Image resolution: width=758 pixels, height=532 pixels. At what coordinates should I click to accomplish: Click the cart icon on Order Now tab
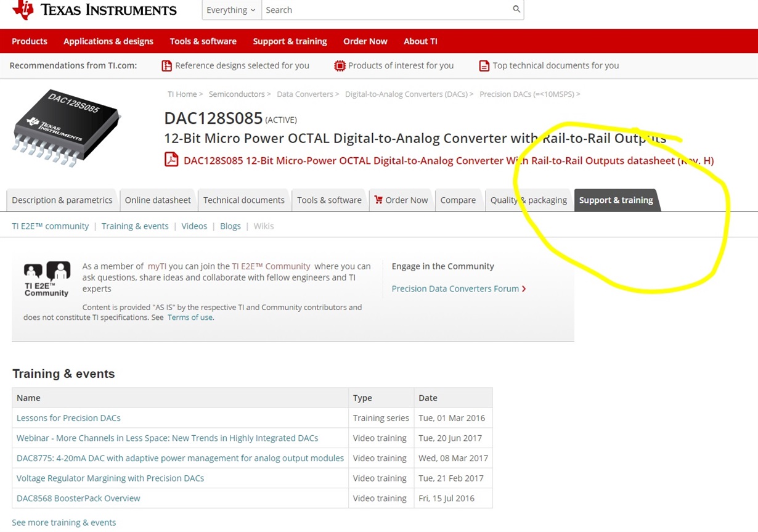tap(378, 200)
